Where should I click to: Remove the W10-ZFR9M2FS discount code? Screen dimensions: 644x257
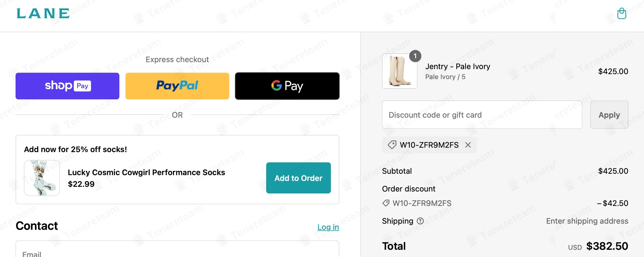click(468, 145)
